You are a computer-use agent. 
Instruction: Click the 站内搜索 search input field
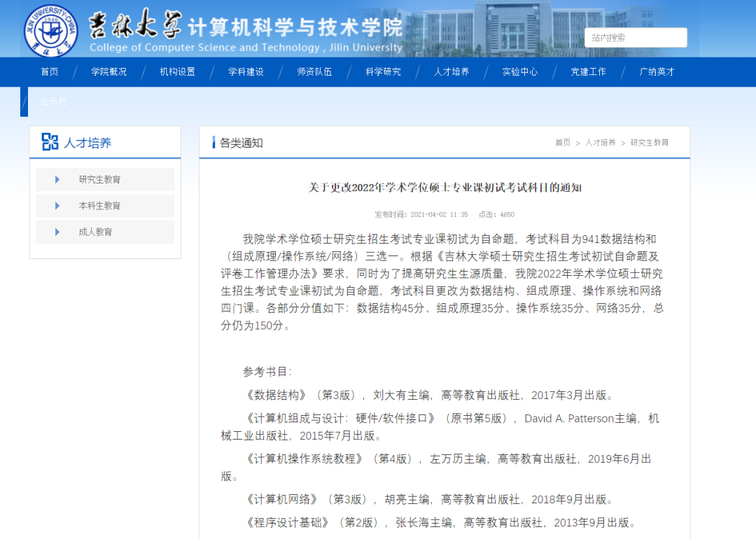point(636,38)
